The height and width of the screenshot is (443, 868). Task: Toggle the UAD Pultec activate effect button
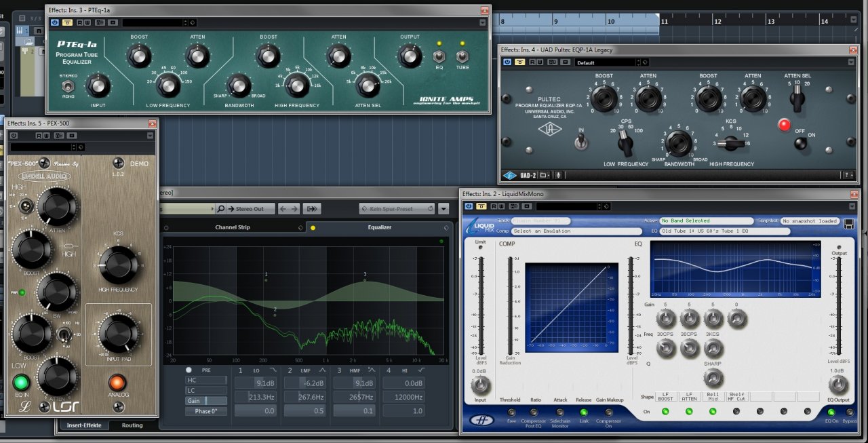(x=507, y=62)
